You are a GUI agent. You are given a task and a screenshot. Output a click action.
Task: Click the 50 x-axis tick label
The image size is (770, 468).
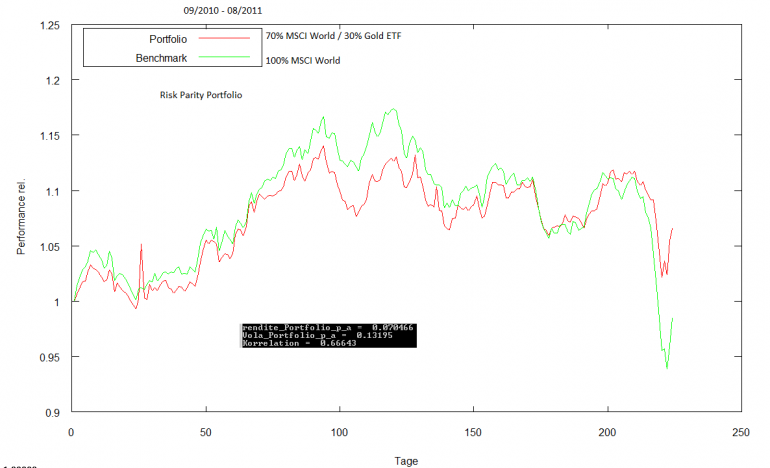[206, 432]
